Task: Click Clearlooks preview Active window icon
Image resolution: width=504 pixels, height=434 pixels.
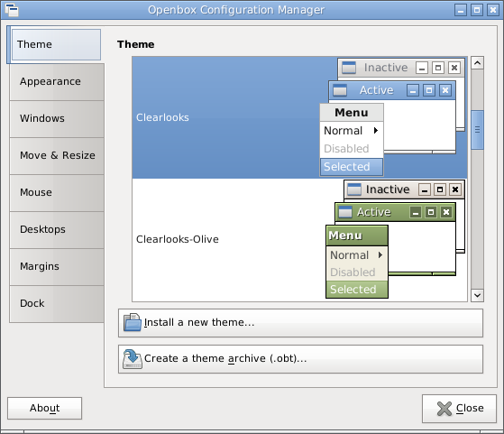Action: [x=340, y=90]
